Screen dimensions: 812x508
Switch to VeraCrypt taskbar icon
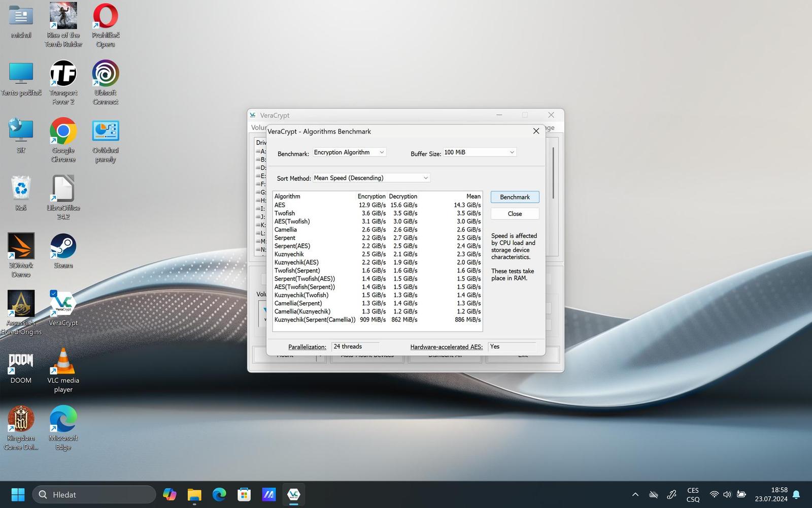294,494
